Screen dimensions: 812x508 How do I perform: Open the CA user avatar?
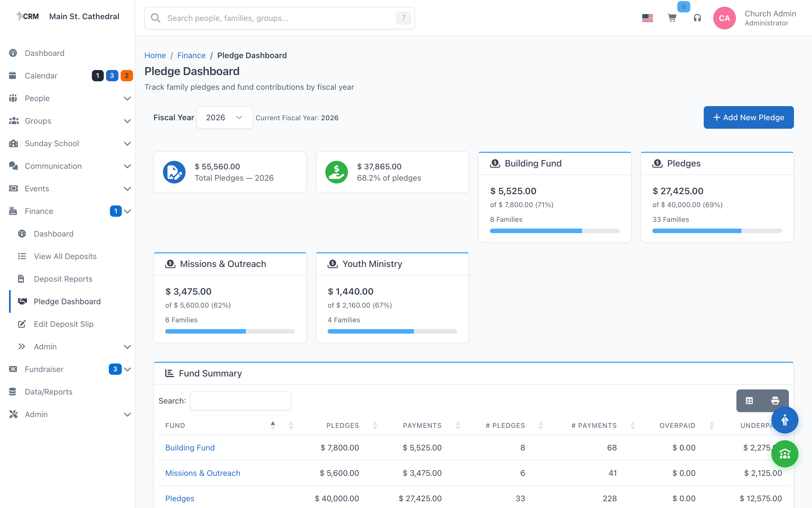pos(724,18)
